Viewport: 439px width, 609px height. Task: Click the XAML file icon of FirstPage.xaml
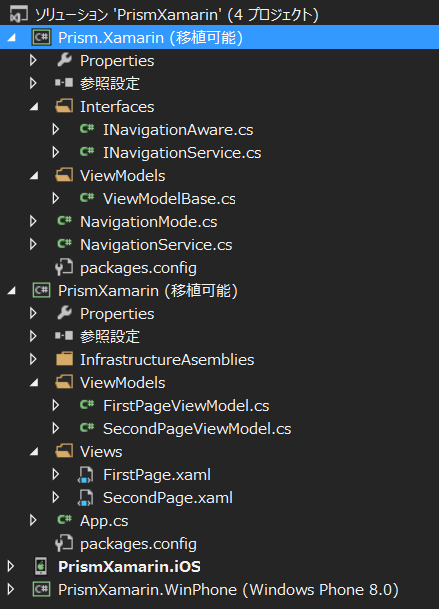pos(86,475)
